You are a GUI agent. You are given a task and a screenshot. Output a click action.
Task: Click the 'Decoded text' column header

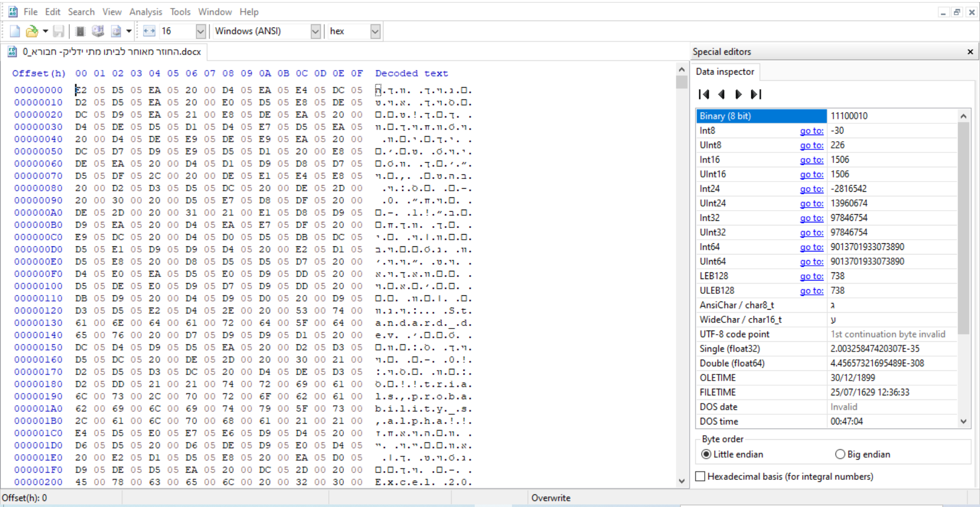coord(411,73)
